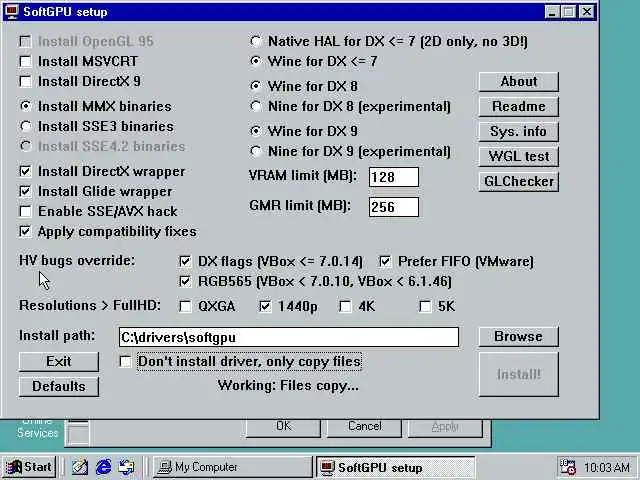
Task: Browse for install path
Action: pos(519,337)
